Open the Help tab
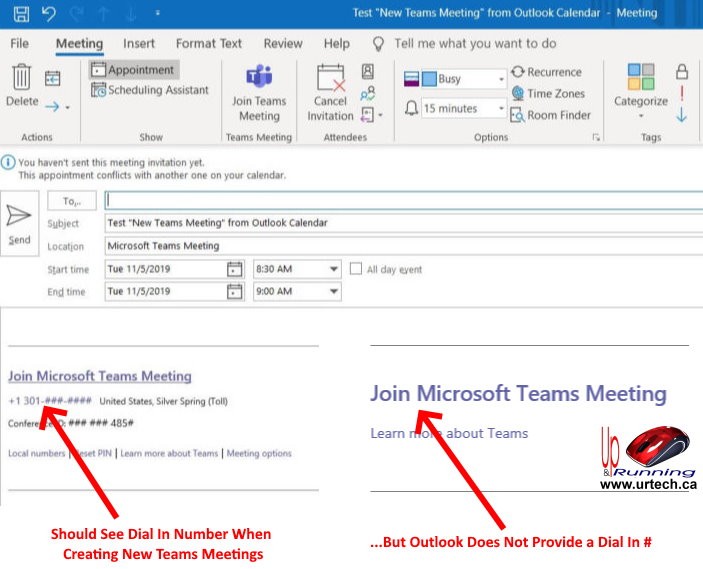Screen dimensions: 703x569 337,43
